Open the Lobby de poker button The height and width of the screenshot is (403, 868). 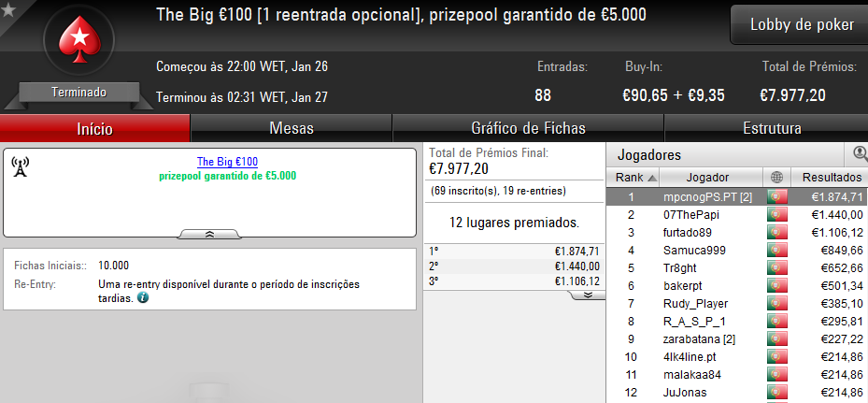(802, 25)
